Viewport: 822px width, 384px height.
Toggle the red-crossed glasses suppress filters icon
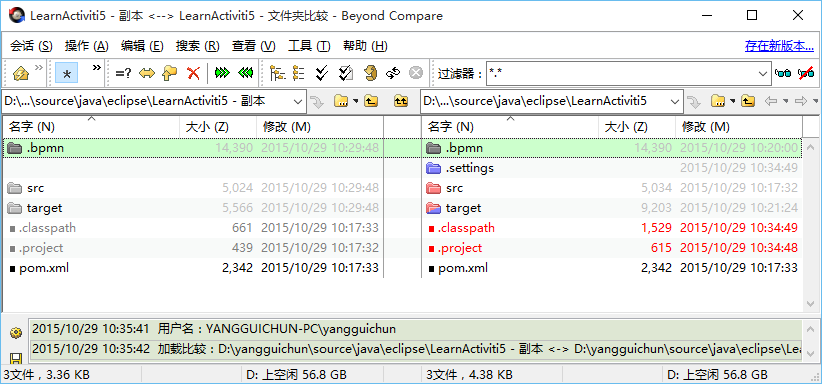806,73
